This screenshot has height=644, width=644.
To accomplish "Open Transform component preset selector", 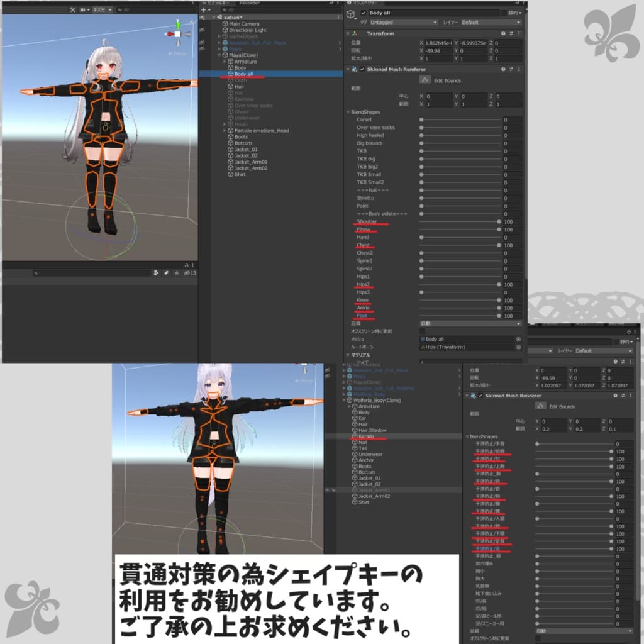I will click(x=511, y=34).
